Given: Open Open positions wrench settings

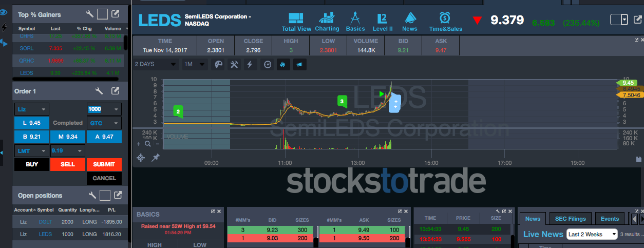Looking at the screenshot, I should tap(92, 195).
